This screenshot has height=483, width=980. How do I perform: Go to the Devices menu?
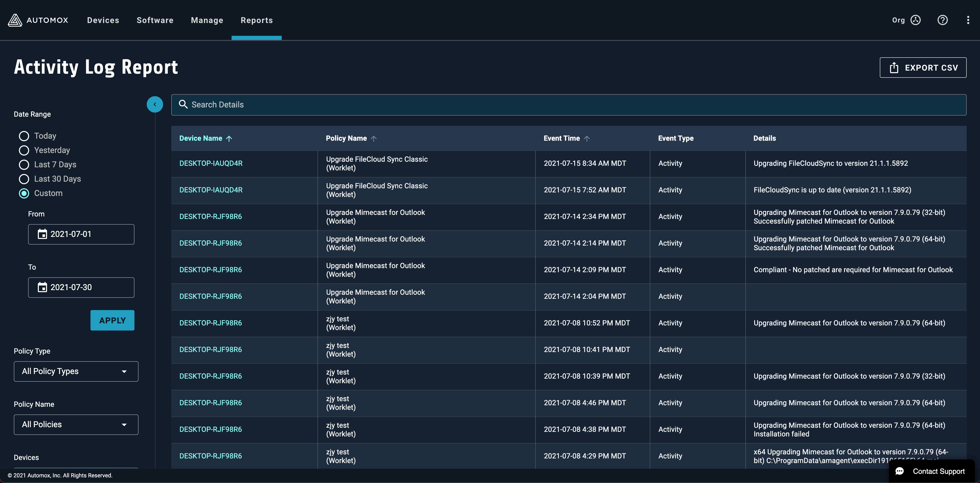(x=103, y=20)
